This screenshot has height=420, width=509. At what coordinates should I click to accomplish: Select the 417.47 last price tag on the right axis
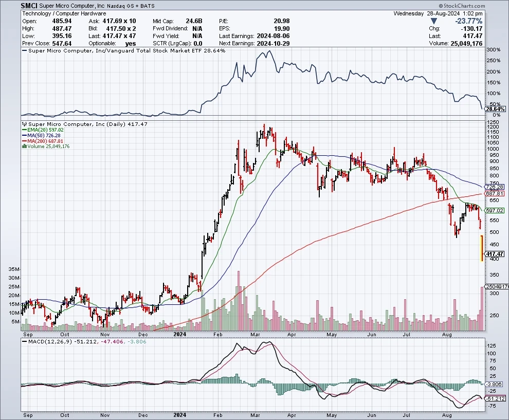click(496, 254)
